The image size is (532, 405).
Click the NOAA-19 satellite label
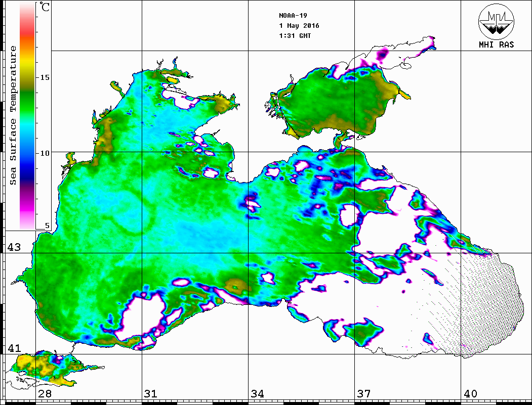(293, 16)
